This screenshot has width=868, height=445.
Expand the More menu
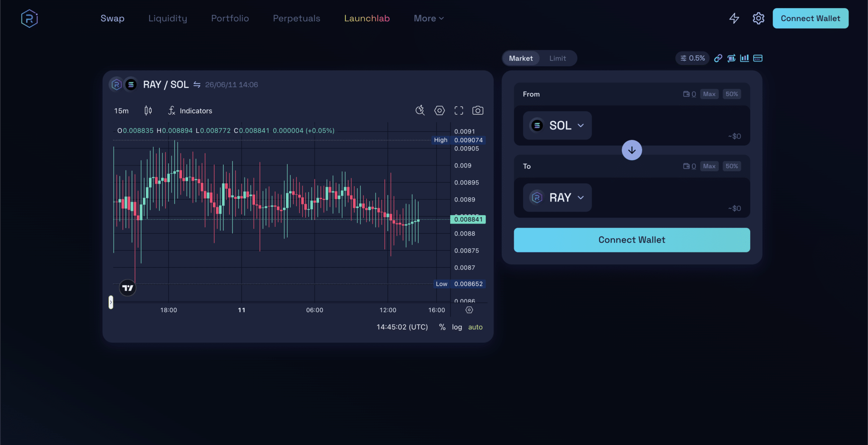(x=428, y=18)
